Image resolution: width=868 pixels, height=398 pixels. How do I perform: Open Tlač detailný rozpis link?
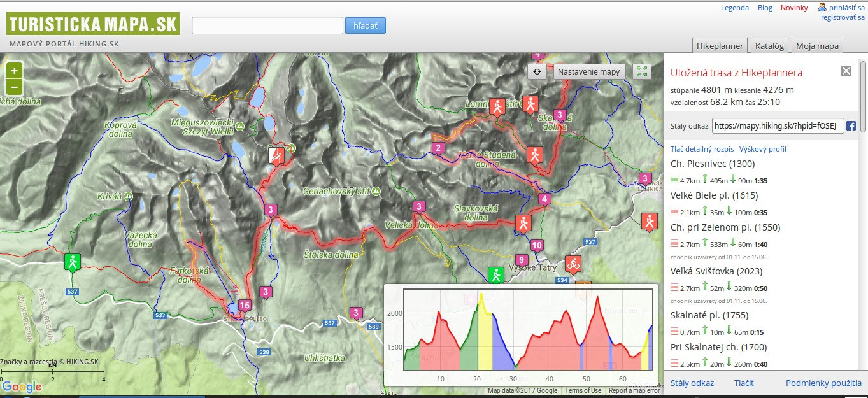point(702,149)
